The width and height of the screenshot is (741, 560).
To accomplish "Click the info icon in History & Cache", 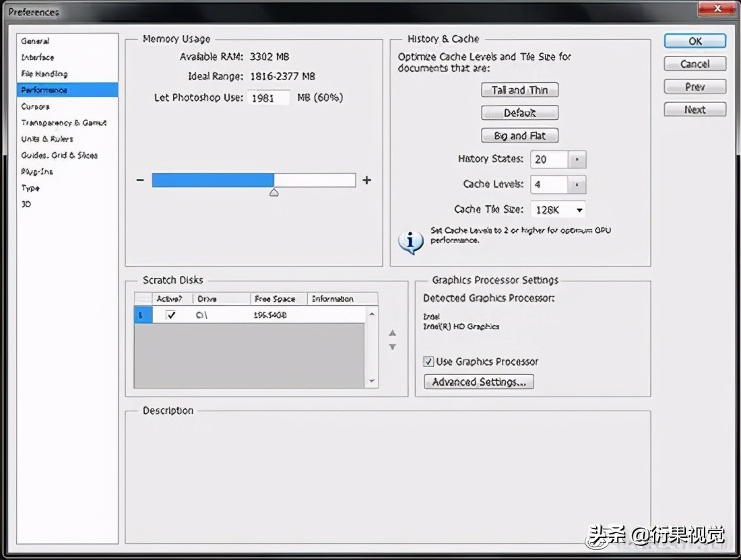I will (x=410, y=242).
